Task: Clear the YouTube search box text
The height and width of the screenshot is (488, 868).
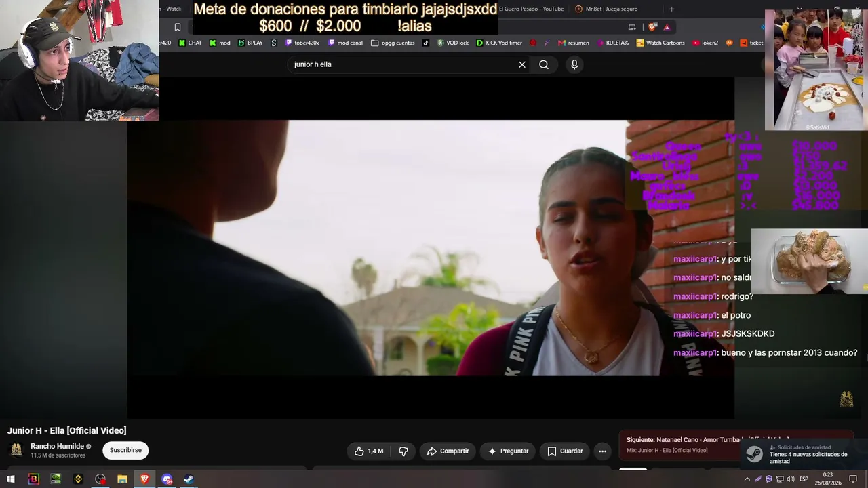Action: tap(522, 64)
